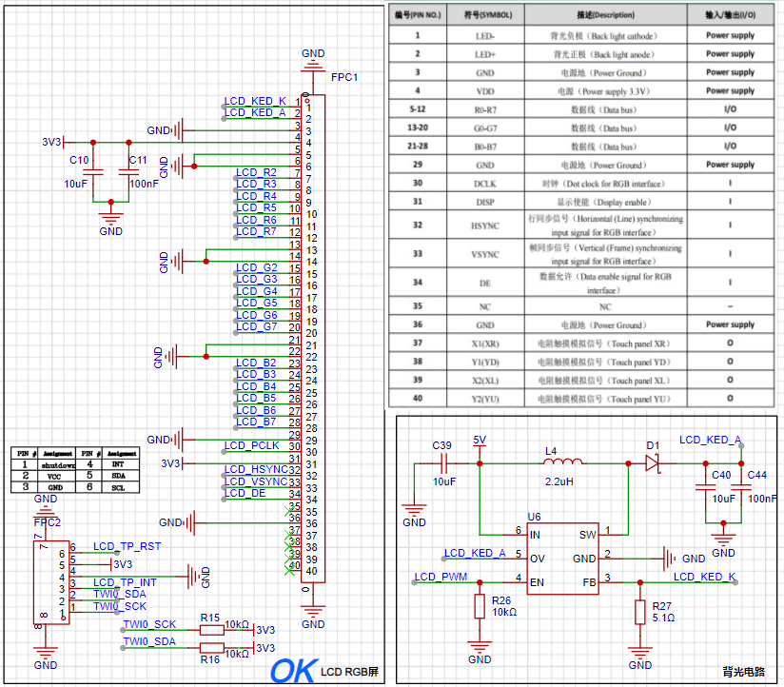Click the 3V3 power flag beside C10

point(53,143)
